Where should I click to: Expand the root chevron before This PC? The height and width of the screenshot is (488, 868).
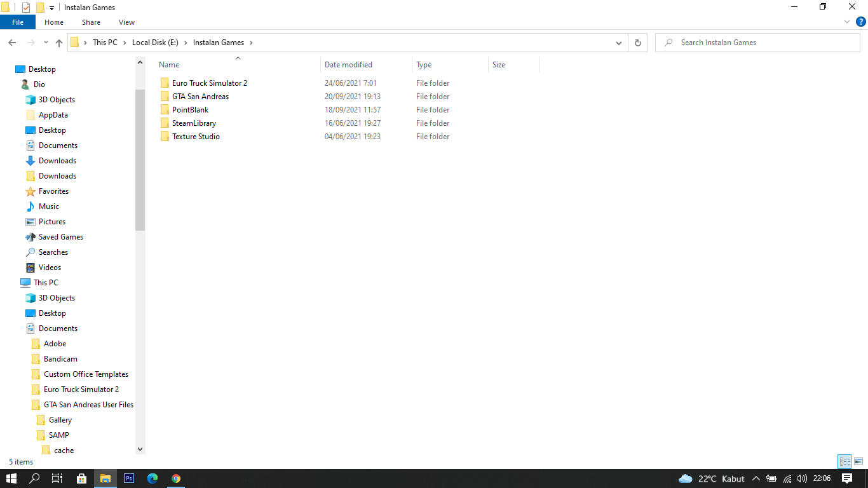pos(85,43)
